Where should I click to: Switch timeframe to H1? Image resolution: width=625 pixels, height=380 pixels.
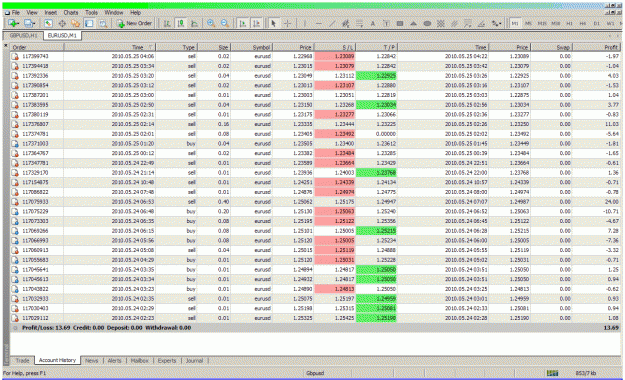click(569, 24)
